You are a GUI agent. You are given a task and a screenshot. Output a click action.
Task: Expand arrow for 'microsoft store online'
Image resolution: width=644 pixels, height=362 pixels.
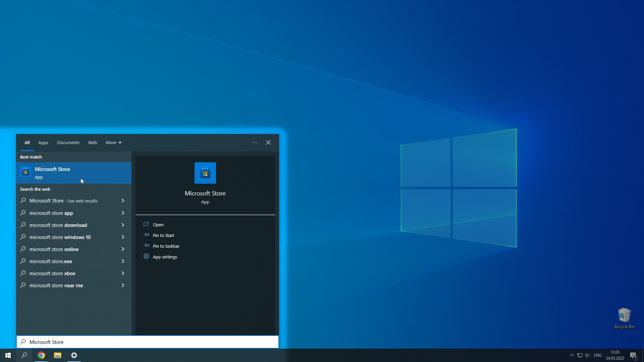tap(123, 249)
